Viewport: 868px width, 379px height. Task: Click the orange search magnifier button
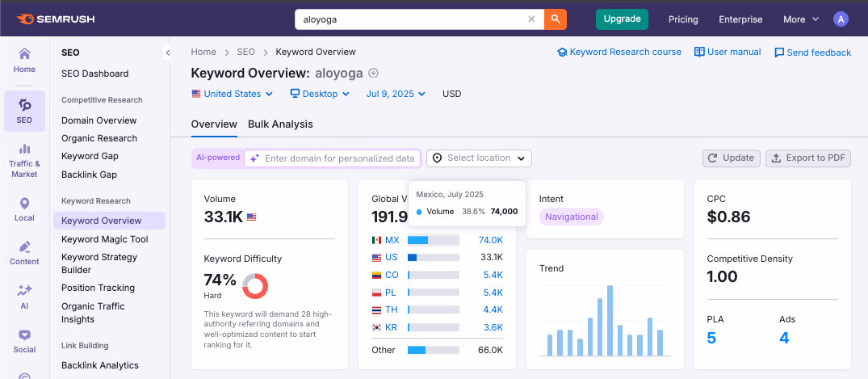coord(556,19)
